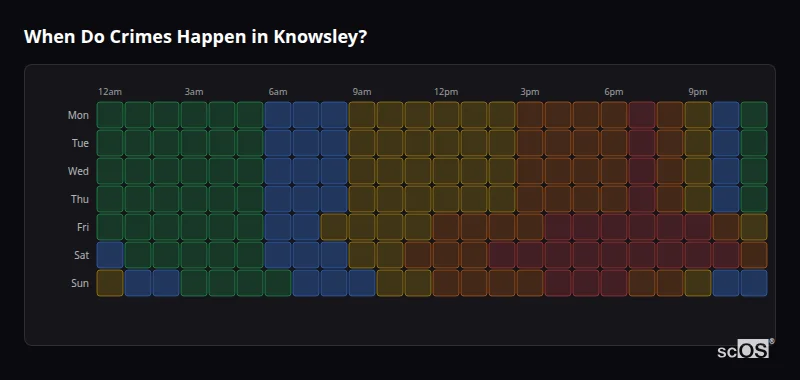Choose the Saturday 11pm orange cell
This screenshot has width=800, height=380.
[754, 255]
